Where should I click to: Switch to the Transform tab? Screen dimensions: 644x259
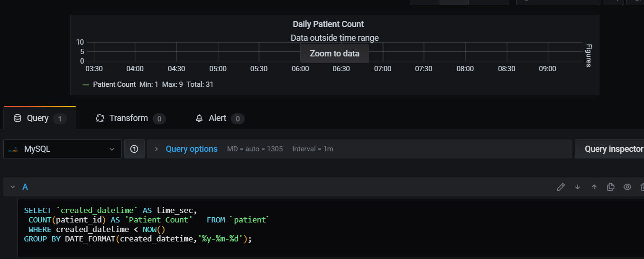click(129, 118)
